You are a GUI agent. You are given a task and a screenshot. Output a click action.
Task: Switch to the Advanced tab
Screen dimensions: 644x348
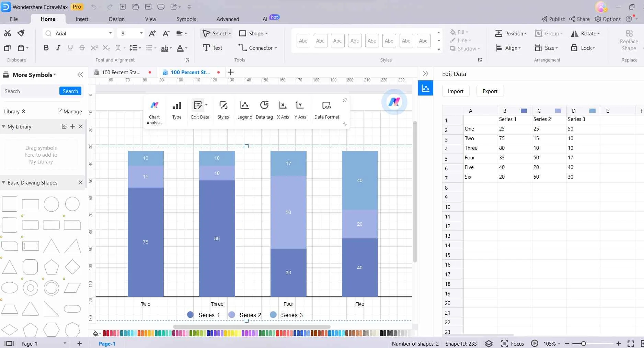(228, 19)
